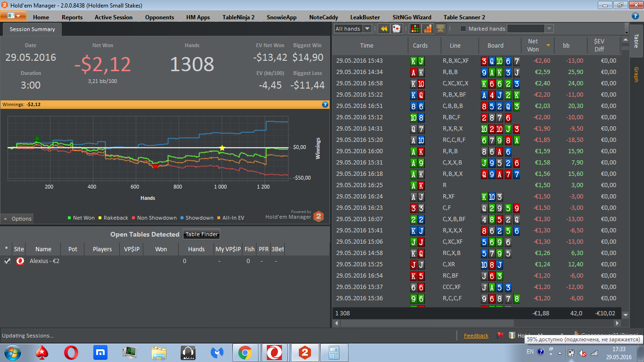Viewport: 644px width, 362px height.
Task: Click the playing cards icon in toolbar
Action: tap(396, 29)
